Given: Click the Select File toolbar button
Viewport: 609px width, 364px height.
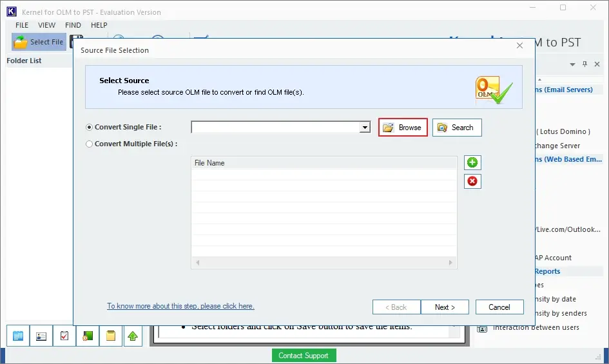Looking at the screenshot, I should point(39,42).
